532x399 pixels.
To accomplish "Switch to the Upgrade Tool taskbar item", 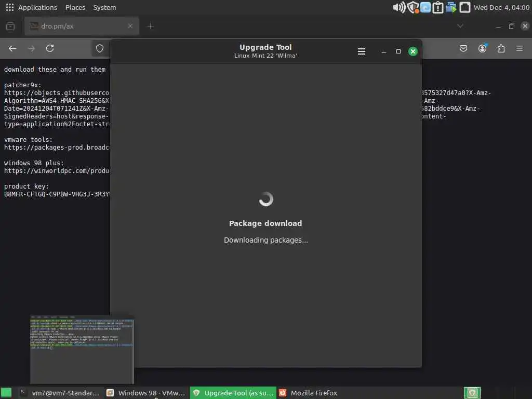I will [233, 393].
